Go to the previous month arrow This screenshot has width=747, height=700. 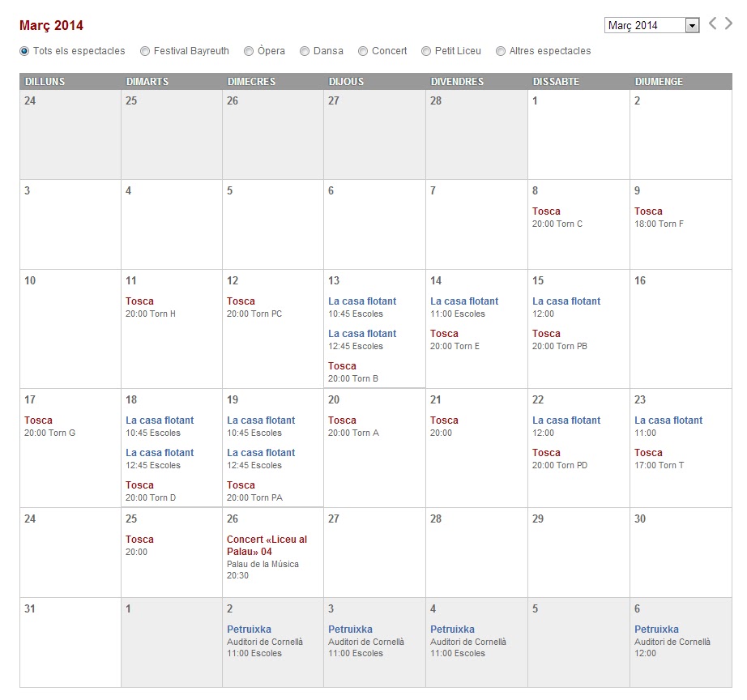click(x=712, y=23)
